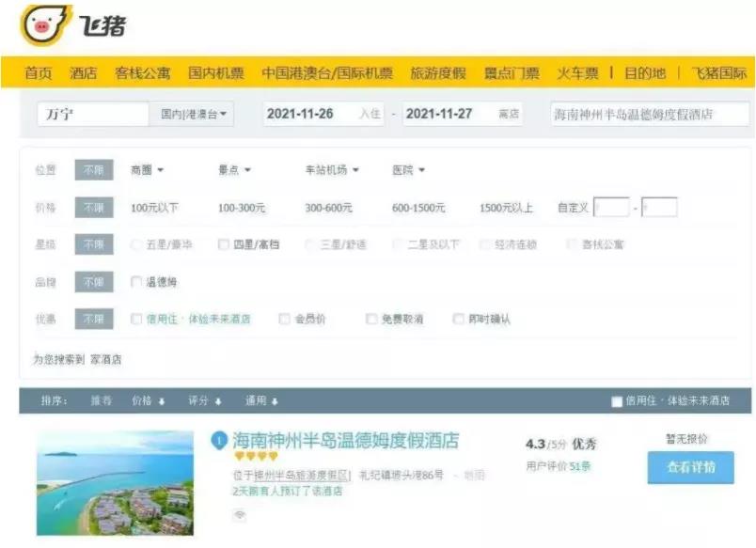
Task: Tick the 免费取消 checkbox
Action: (x=371, y=319)
